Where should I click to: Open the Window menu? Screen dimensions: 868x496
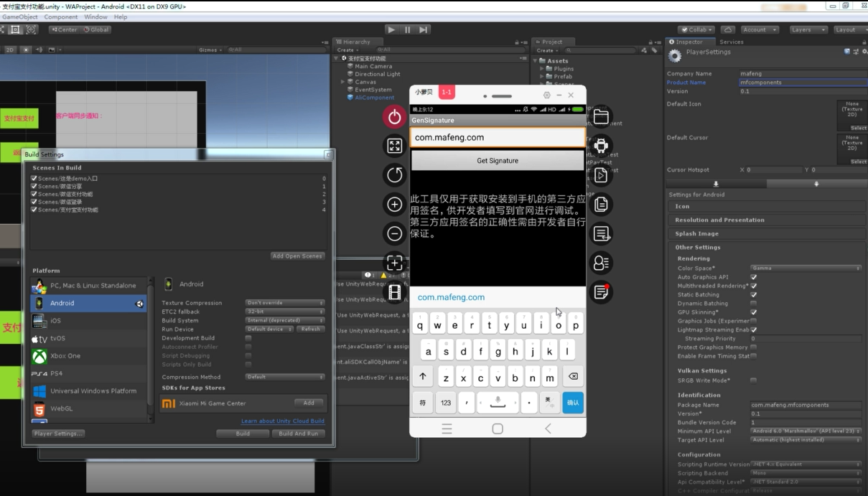click(95, 17)
